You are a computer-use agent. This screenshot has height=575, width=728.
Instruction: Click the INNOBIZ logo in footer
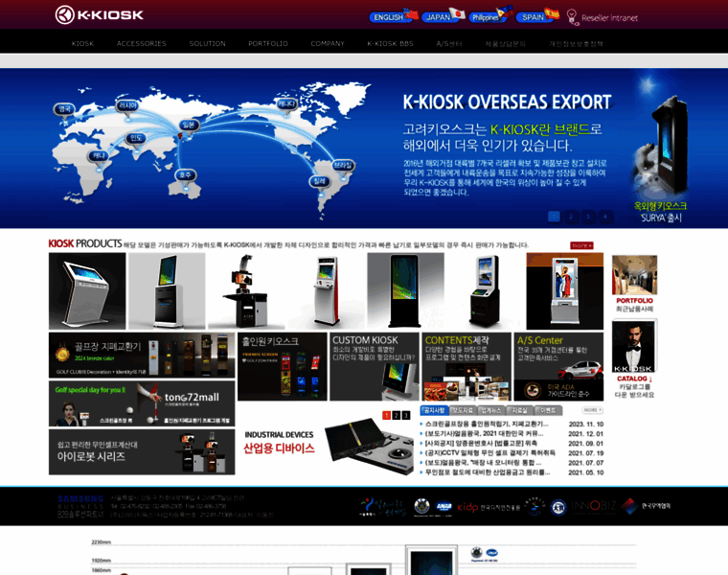click(594, 506)
